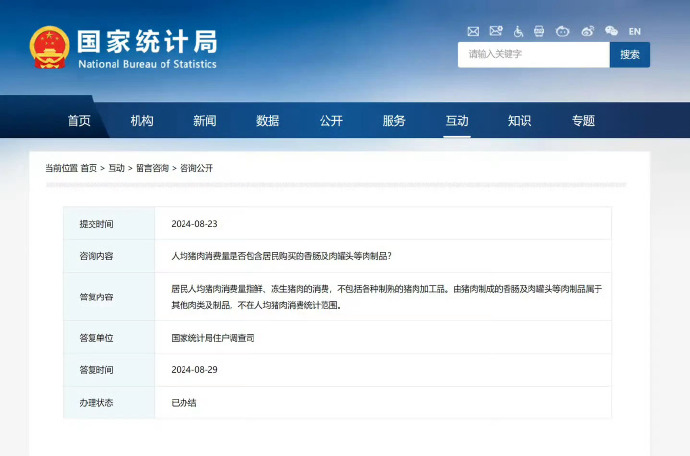Click the smartwatch-shaped mobile icon
690x456 pixels.
[539, 31]
